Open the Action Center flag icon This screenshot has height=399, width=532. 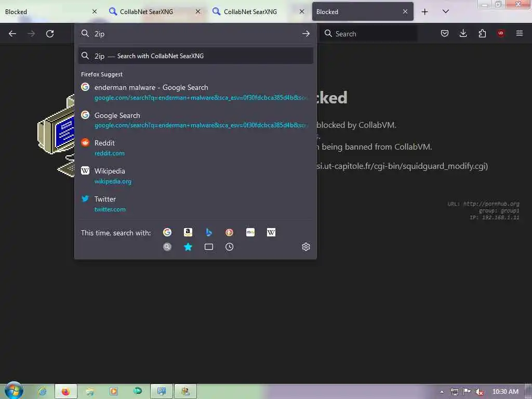point(467,392)
